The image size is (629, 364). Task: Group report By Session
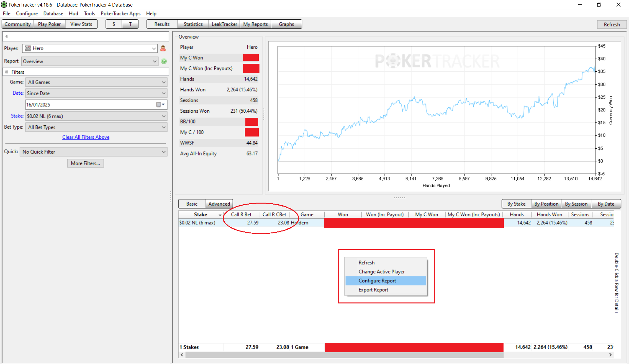click(576, 204)
